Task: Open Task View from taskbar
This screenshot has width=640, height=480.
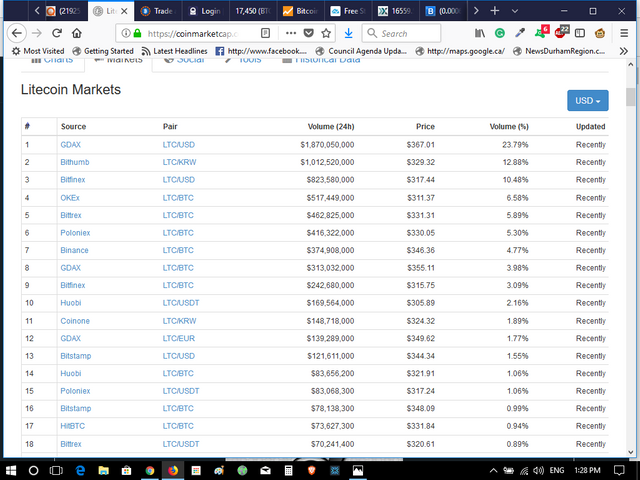Action: pos(56,471)
